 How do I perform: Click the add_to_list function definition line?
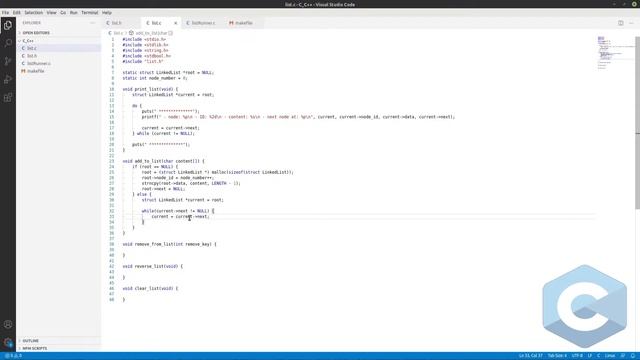point(163,161)
